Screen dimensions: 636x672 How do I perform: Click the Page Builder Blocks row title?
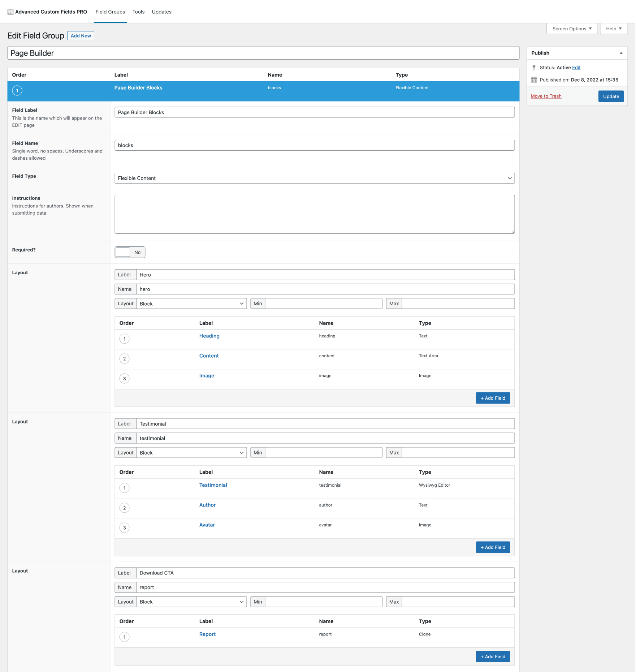coord(138,88)
